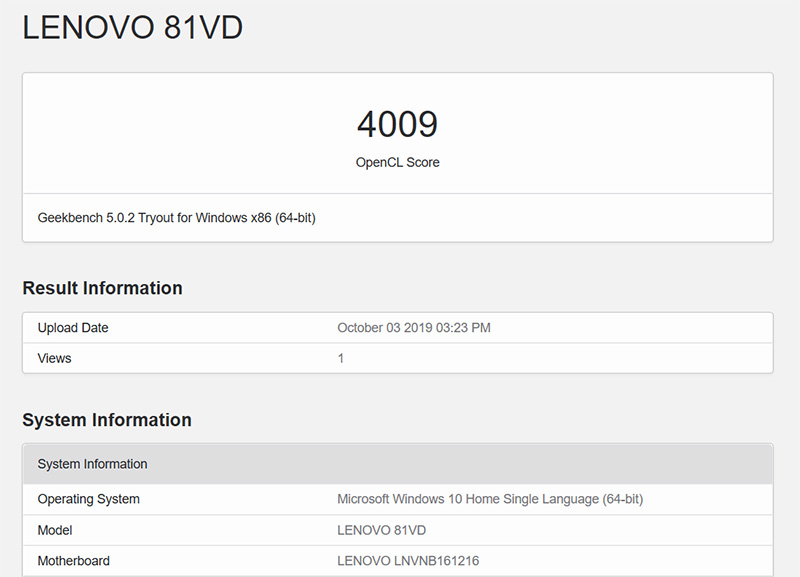Click the Views count value of 1
Viewport: 800px width, 577px height.
(341, 358)
